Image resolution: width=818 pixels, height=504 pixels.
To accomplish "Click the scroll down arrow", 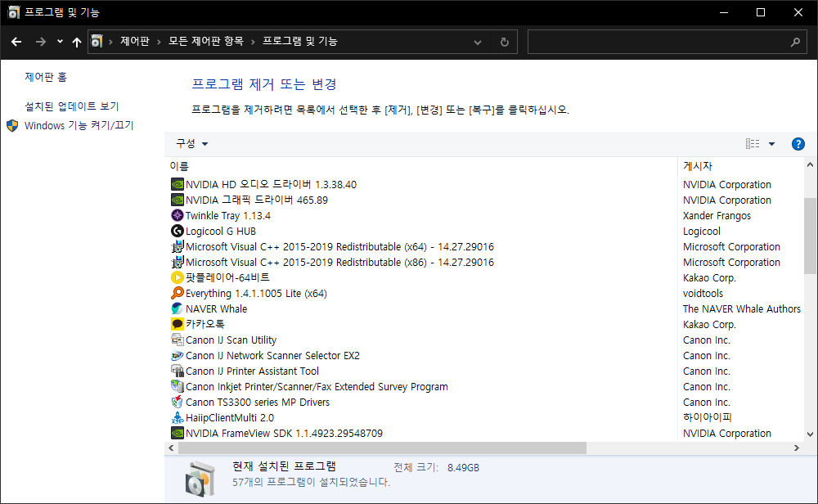I will coord(810,434).
